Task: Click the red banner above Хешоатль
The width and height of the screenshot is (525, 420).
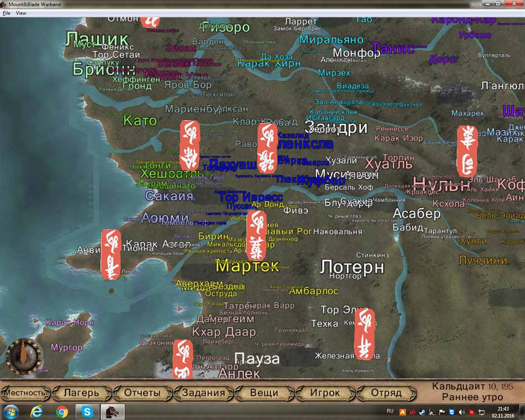Action: tap(189, 145)
